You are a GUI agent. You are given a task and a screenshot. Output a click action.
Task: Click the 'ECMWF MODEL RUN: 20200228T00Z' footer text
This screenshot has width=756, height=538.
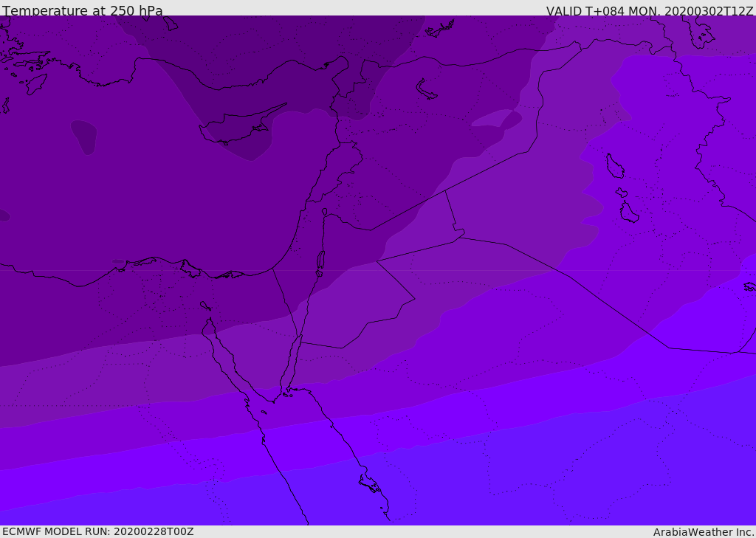click(x=98, y=531)
